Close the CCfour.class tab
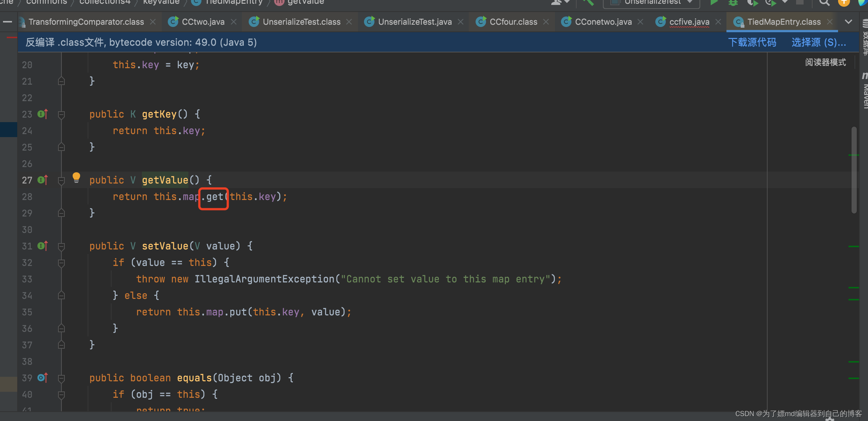 [x=546, y=22]
